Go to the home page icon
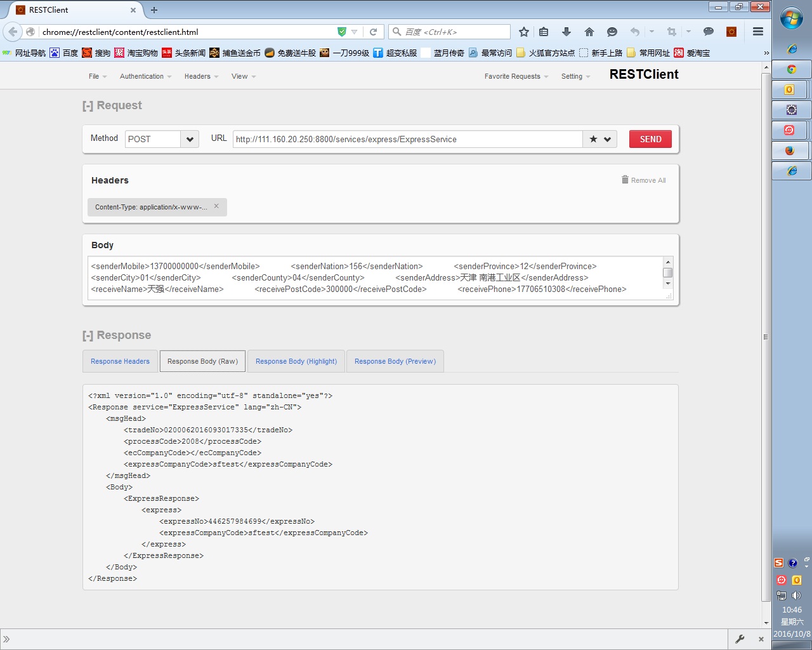Screen dimensions: 812x650 [x=589, y=32]
